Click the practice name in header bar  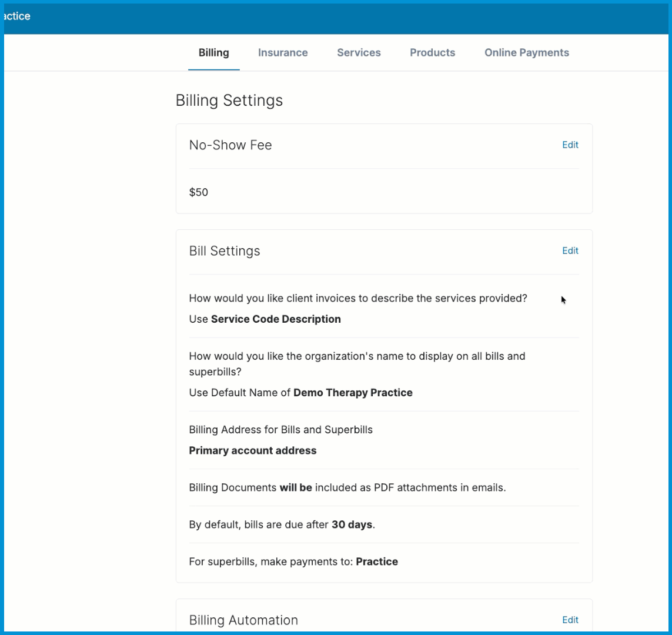point(17,16)
